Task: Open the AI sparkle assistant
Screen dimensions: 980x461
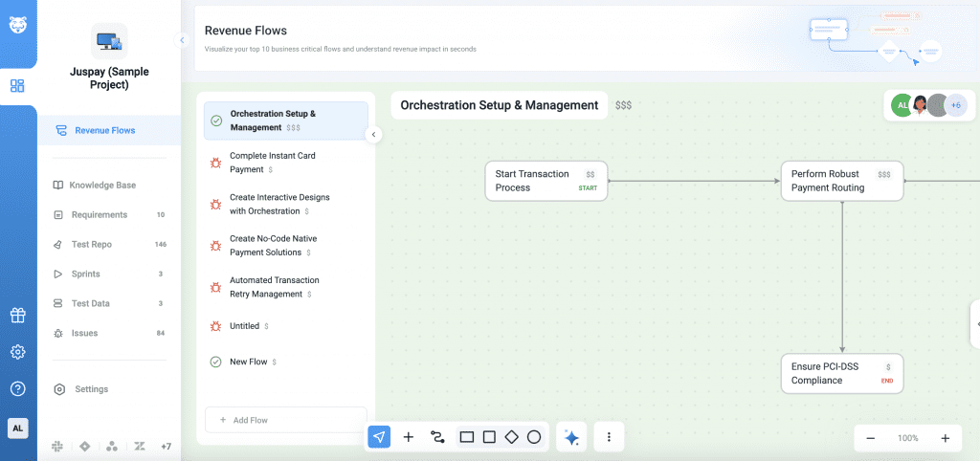Action: (571, 437)
